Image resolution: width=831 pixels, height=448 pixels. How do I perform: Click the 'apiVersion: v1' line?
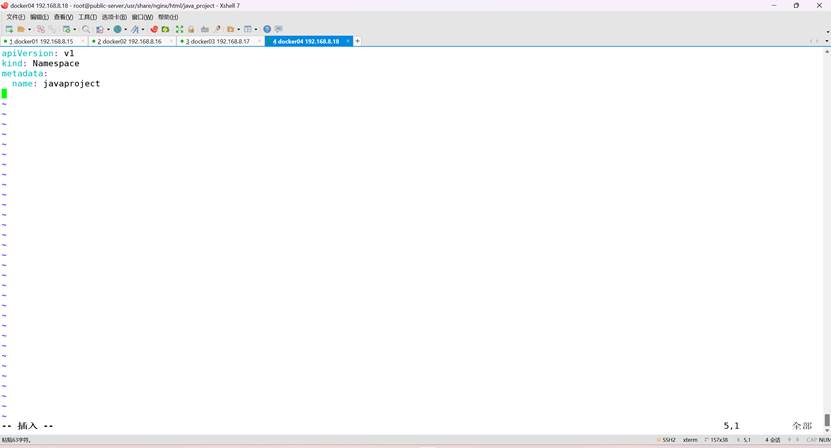click(x=38, y=54)
